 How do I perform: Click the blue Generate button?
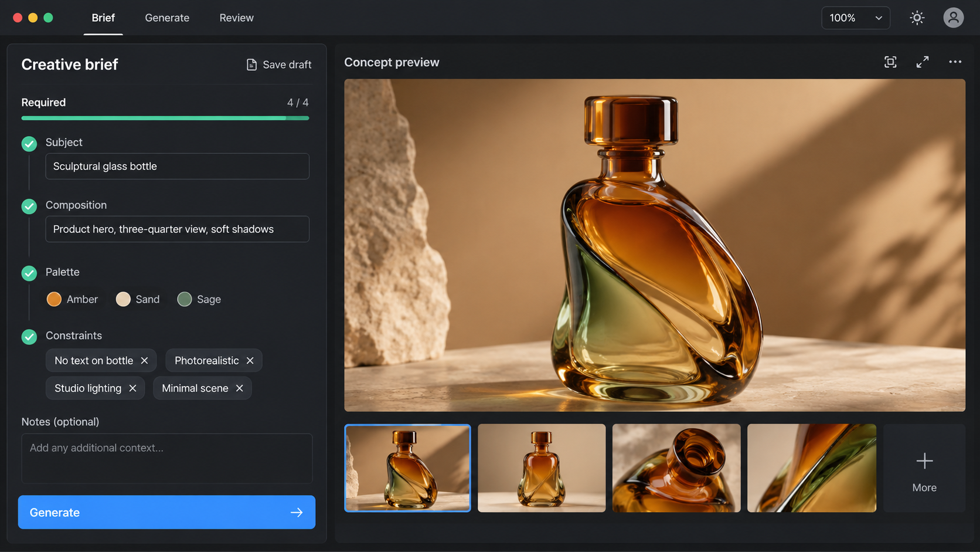166,512
